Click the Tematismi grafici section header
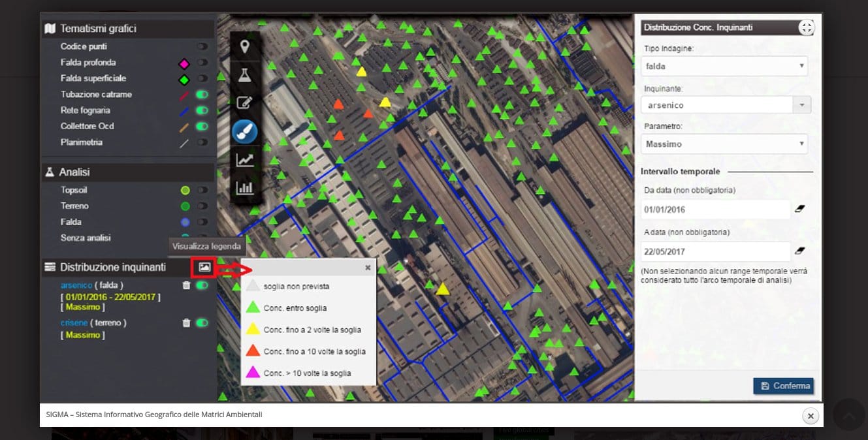Viewport: 868px width, 440px height. coord(98,29)
